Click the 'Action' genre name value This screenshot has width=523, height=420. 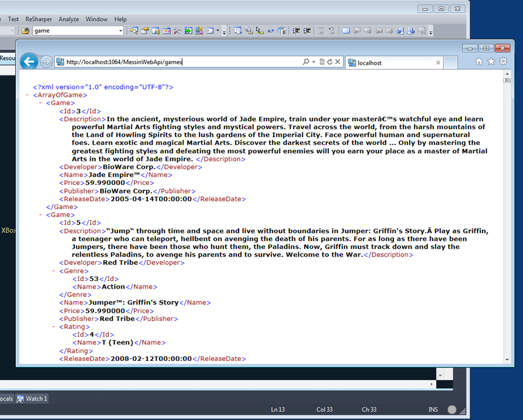[113, 287]
